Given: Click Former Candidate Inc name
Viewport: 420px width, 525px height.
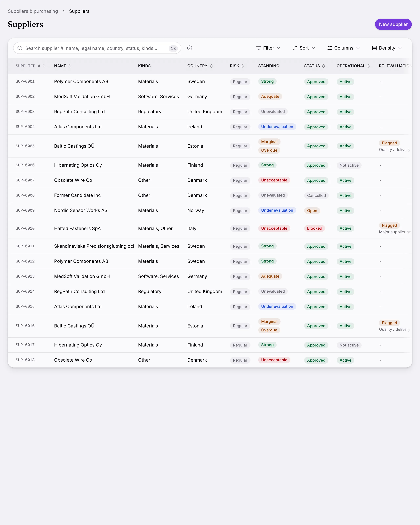Looking at the screenshot, I should [x=77, y=195].
